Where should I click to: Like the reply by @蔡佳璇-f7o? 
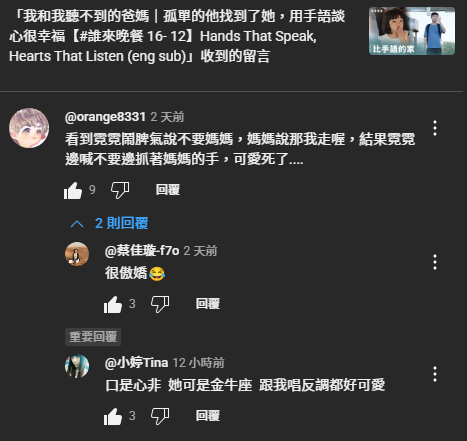113,305
